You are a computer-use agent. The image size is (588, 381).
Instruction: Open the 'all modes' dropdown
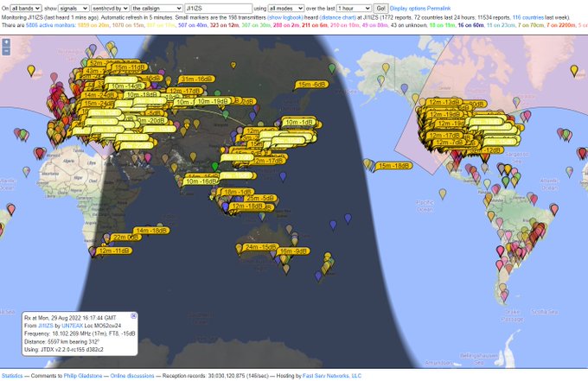click(285, 9)
